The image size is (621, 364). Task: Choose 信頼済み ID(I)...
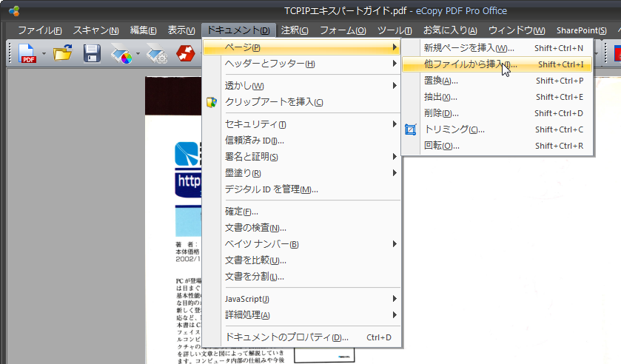coord(301,141)
